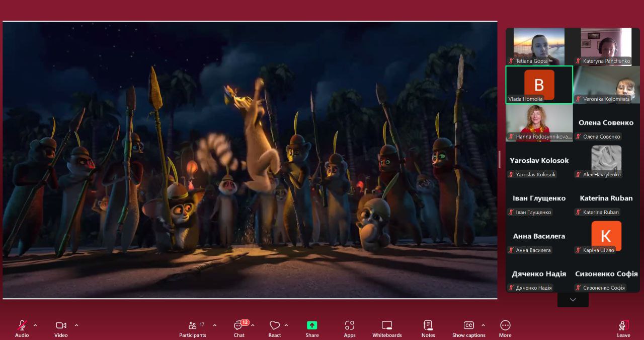Toggle Show captions
644x340 pixels.
tap(468, 328)
